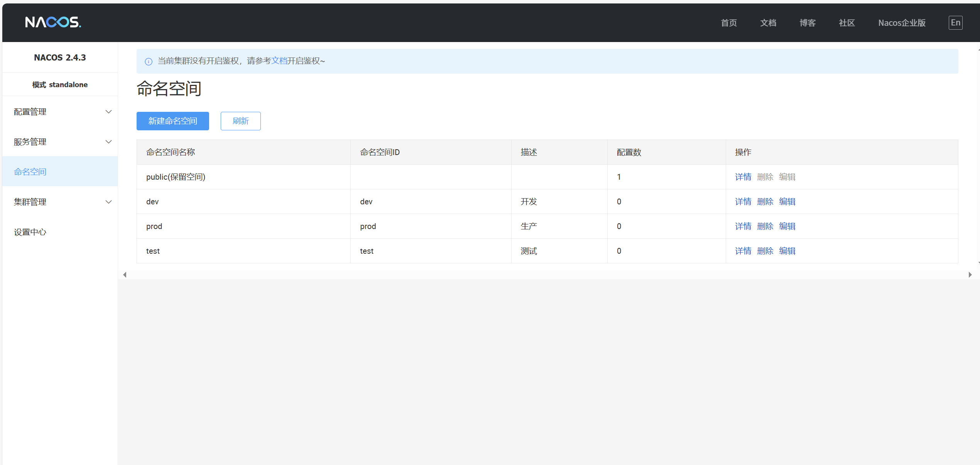The width and height of the screenshot is (980, 465).
Task: Click 删除 for dev namespace
Action: (765, 202)
